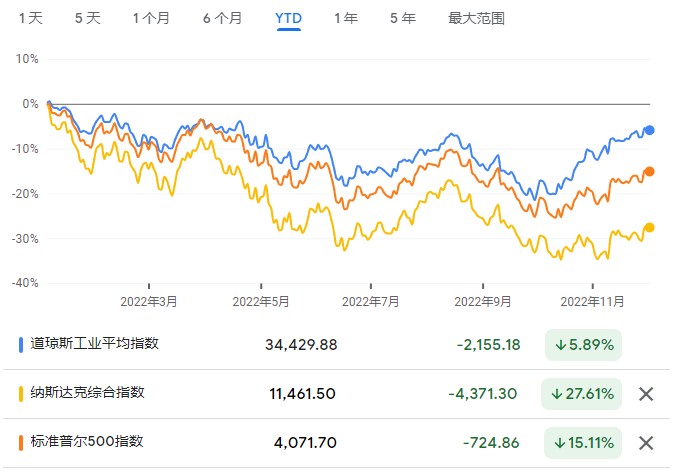Click the blue Dow Jones endpoint dot
674x474 pixels.
(649, 130)
